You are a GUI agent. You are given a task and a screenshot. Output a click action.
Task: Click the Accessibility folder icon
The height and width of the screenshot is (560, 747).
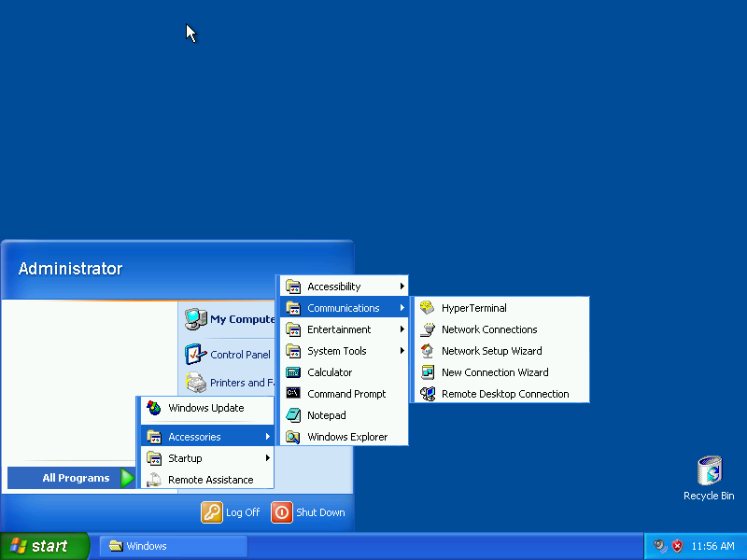[x=293, y=287]
